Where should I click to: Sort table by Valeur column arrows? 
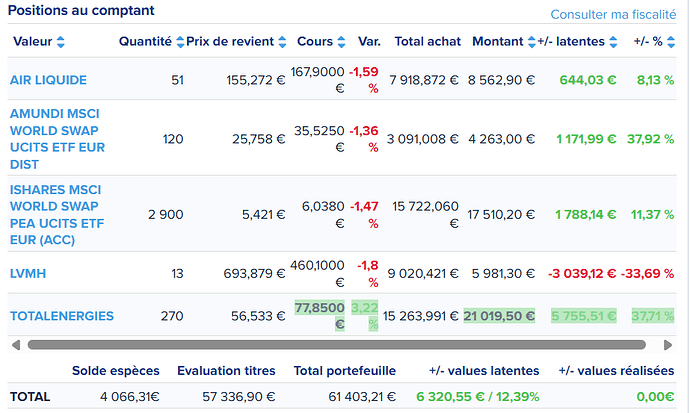coord(60,42)
